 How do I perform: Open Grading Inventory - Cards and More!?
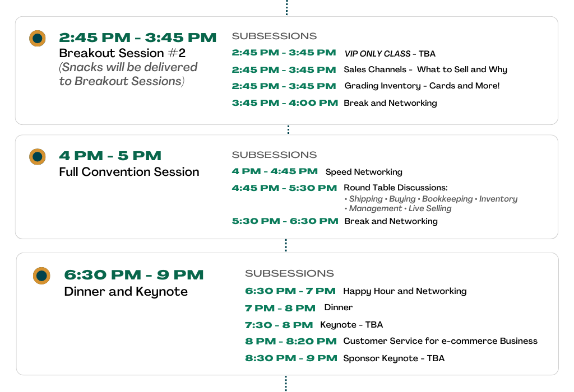pyautogui.click(x=422, y=86)
